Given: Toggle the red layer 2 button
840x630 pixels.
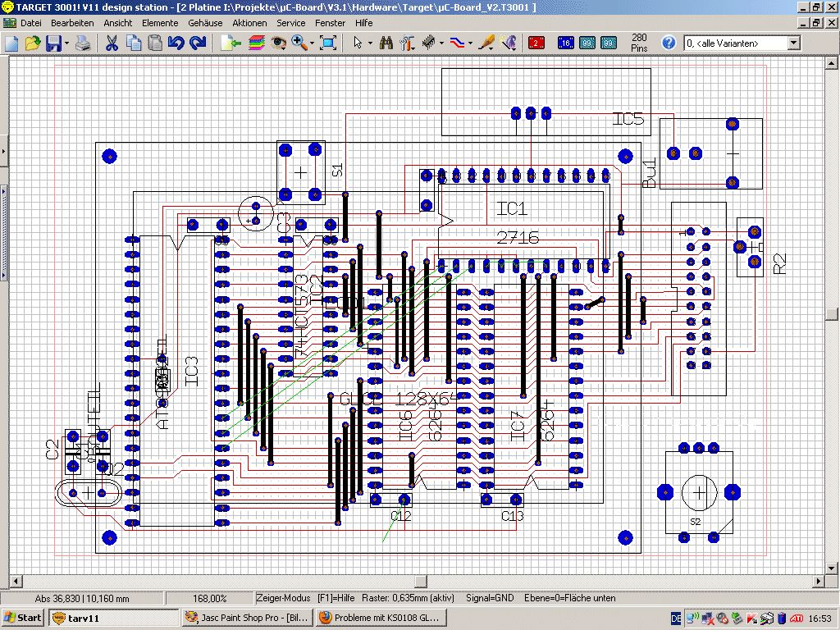Looking at the screenshot, I should [536, 43].
